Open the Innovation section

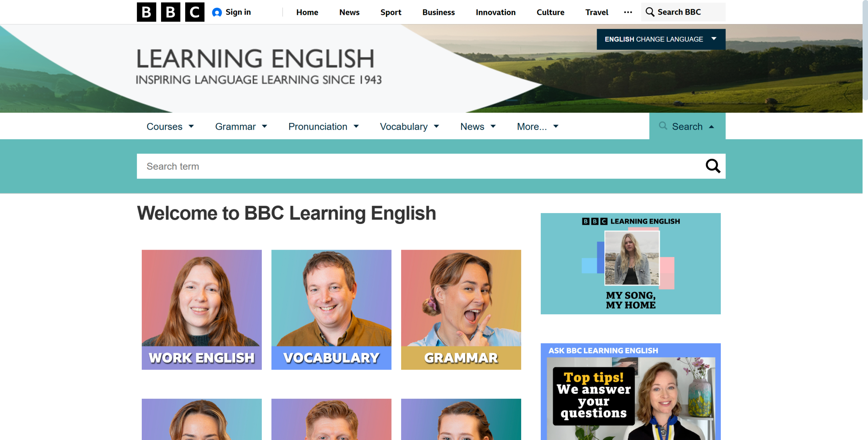[495, 12]
